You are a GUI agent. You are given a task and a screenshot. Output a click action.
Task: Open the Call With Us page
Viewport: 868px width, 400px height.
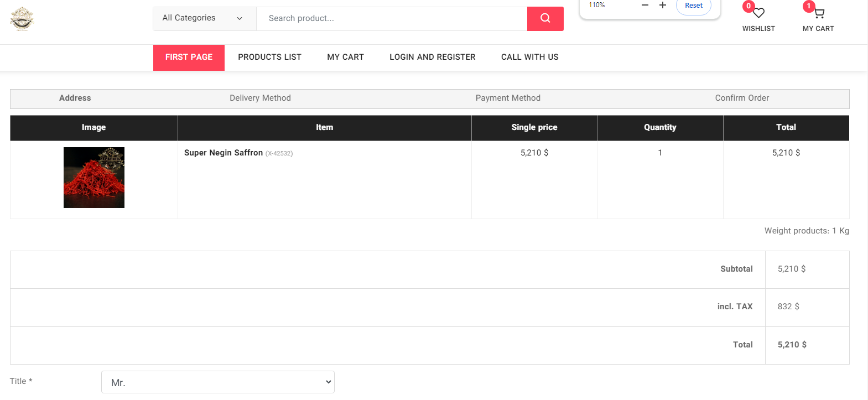[x=529, y=57]
